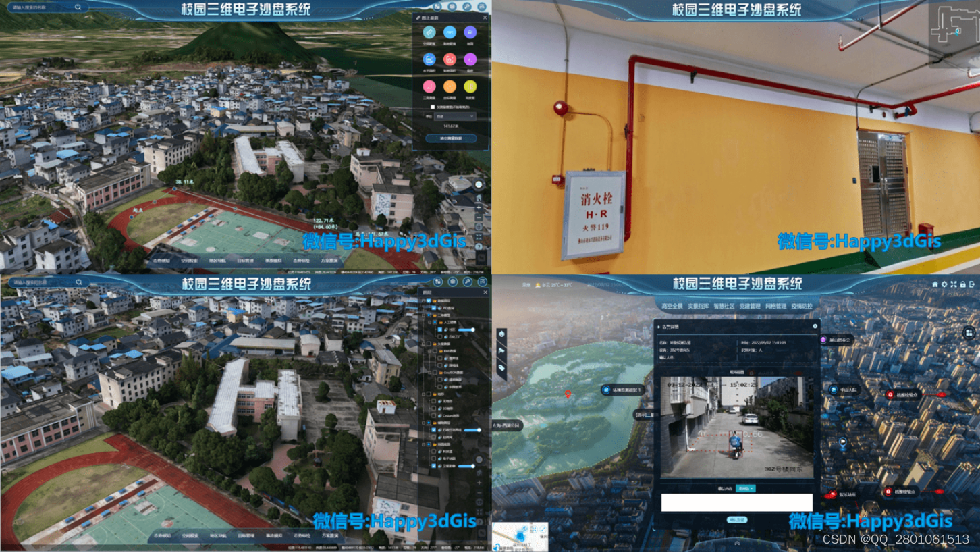Image resolution: width=980 pixels, height=553 pixels.
Task: Click the search magnifier in the measurement-panel view
Action: pos(78,7)
